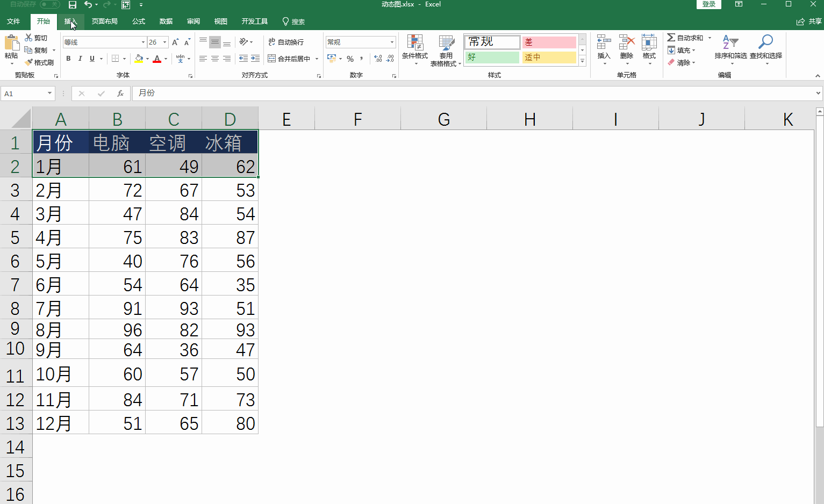Toggle the AutoSave (自动保存) switch
Viewport: 824px width, 504px height.
tap(50, 4)
